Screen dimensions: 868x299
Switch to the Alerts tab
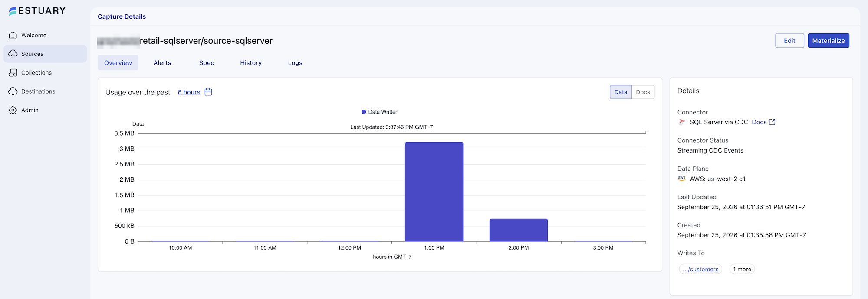(162, 63)
